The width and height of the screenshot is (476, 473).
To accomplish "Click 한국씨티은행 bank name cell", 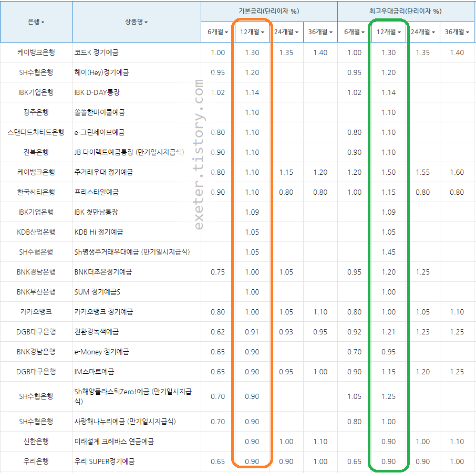I will tap(36, 192).
